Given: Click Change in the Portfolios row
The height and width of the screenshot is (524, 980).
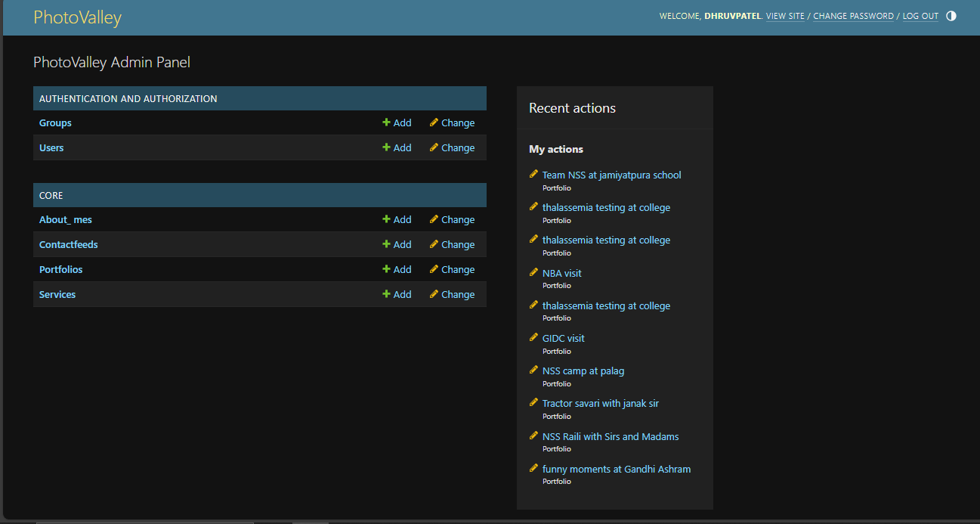Looking at the screenshot, I should (x=452, y=269).
